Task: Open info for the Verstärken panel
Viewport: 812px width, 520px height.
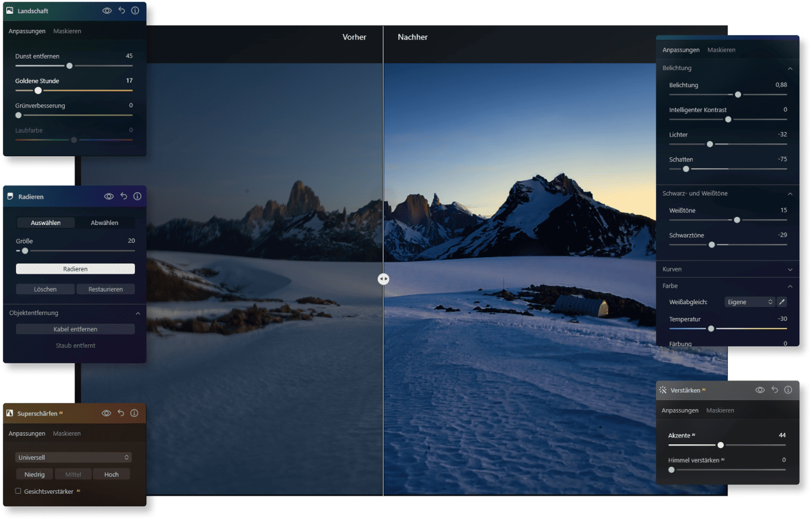Action: pos(788,390)
